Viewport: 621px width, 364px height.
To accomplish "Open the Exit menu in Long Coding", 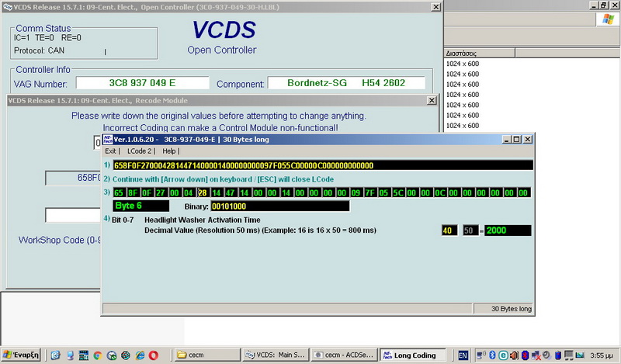I will 110,151.
